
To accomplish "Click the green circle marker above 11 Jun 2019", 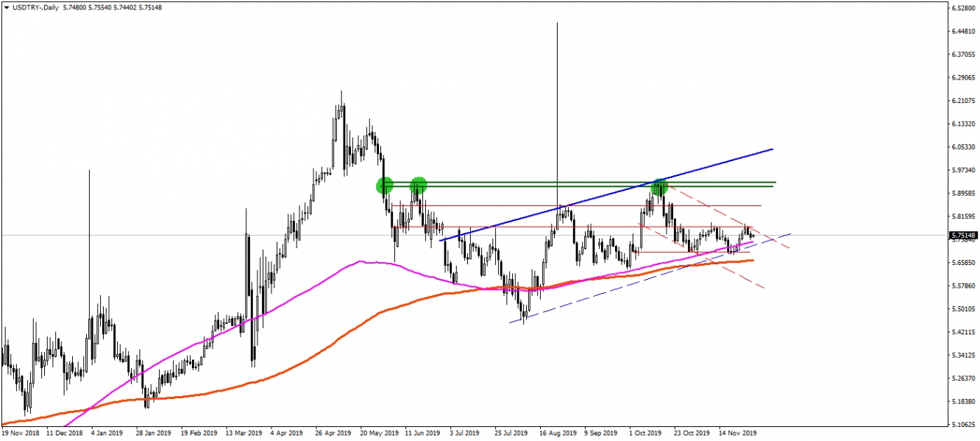I will (419, 185).
